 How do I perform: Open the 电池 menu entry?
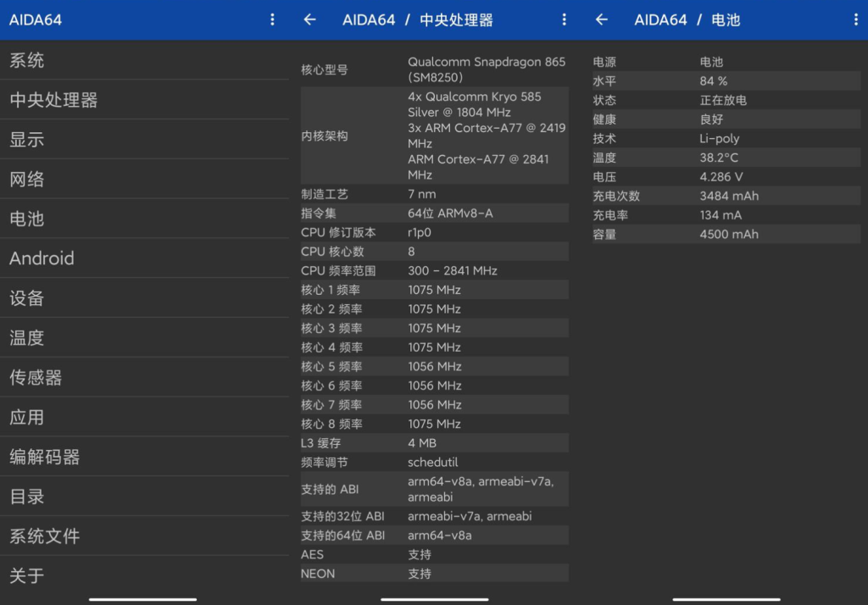coord(144,219)
